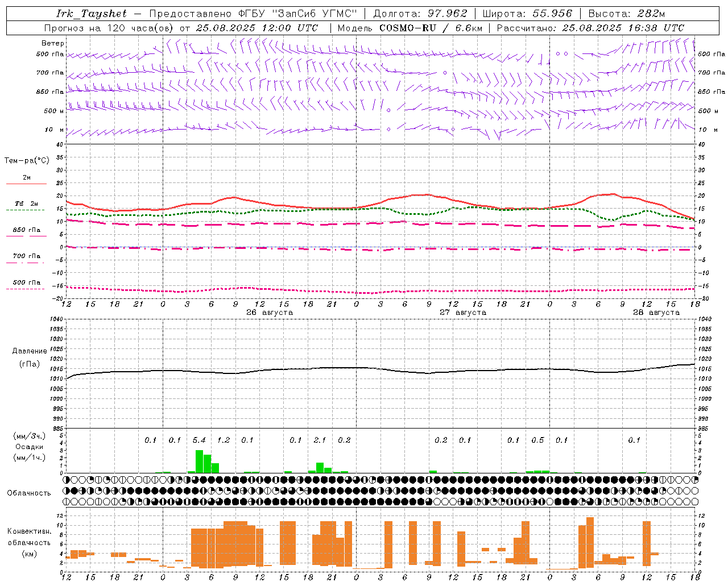The width and height of the screenshot is (728, 582).
Task: Click the 'Осадки' precipitation label
Action: (30, 447)
